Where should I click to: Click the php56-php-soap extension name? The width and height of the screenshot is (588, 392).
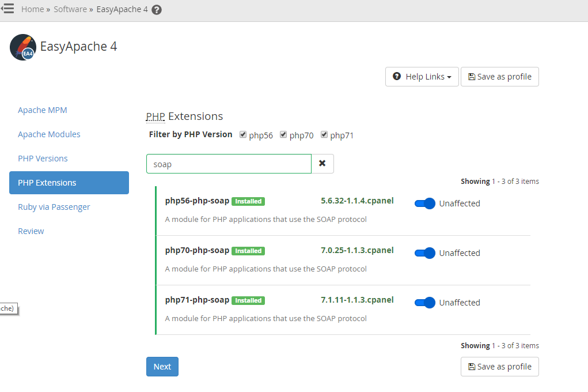click(198, 201)
